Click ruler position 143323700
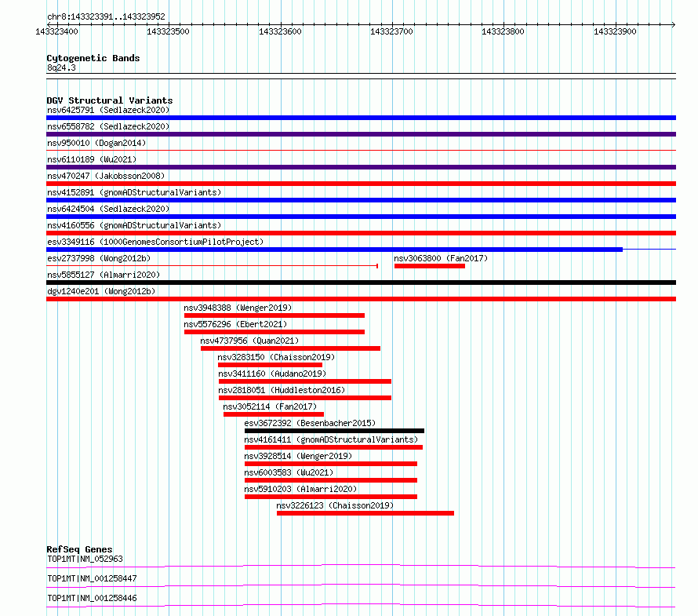The height and width of the screenshot is (616, 698). coord(391,31)
